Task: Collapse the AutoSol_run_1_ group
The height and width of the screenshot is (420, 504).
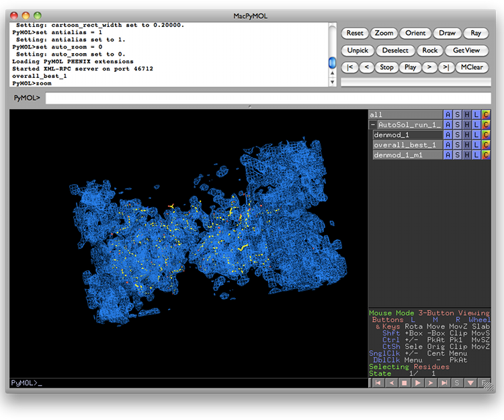Action: tap(373, 125)
